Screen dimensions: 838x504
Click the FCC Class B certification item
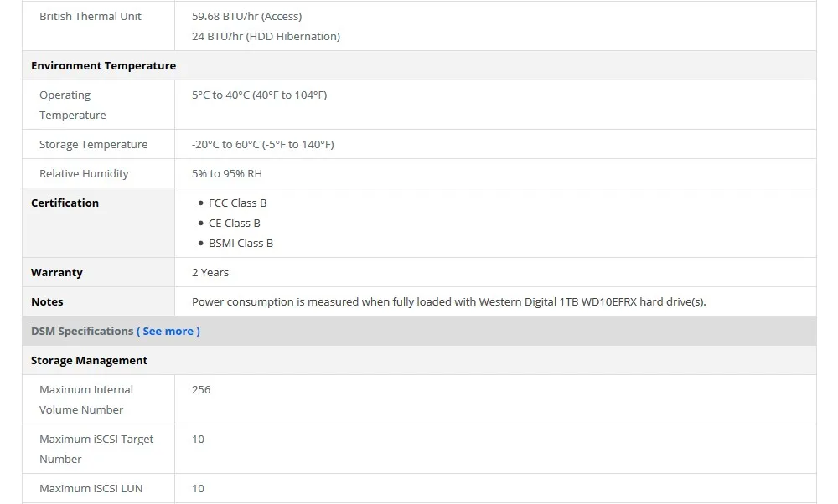click(237, 203)
